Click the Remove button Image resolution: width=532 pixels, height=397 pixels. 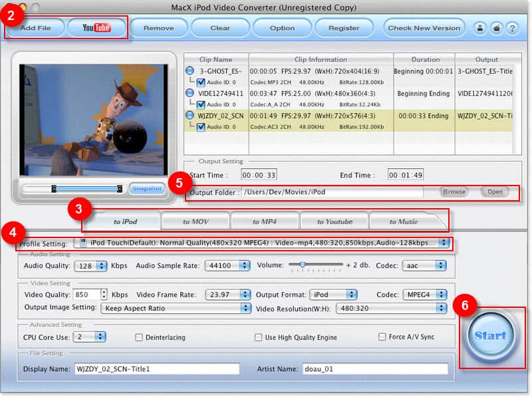pos(159,28)
